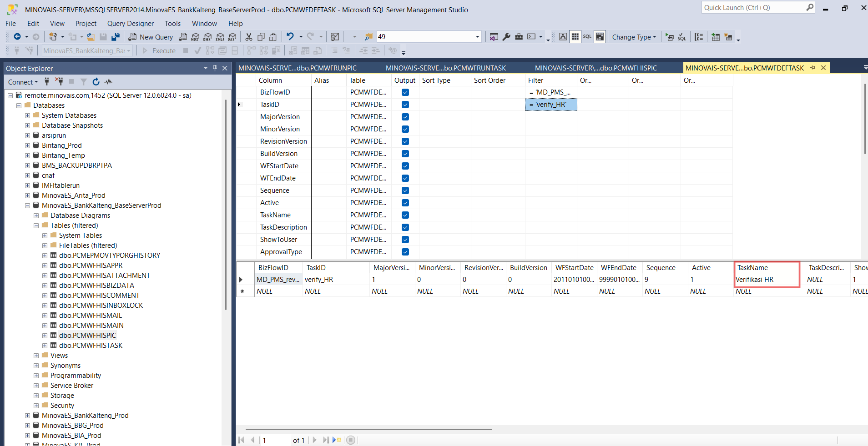Screen dimensions: 868x446
Task: Click the Verify SQL Syntax icon
Action: (x=681, y=37)
